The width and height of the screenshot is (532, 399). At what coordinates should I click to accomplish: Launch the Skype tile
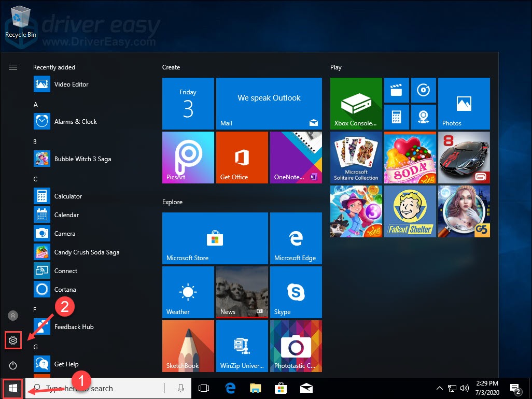tap(296, 292)
